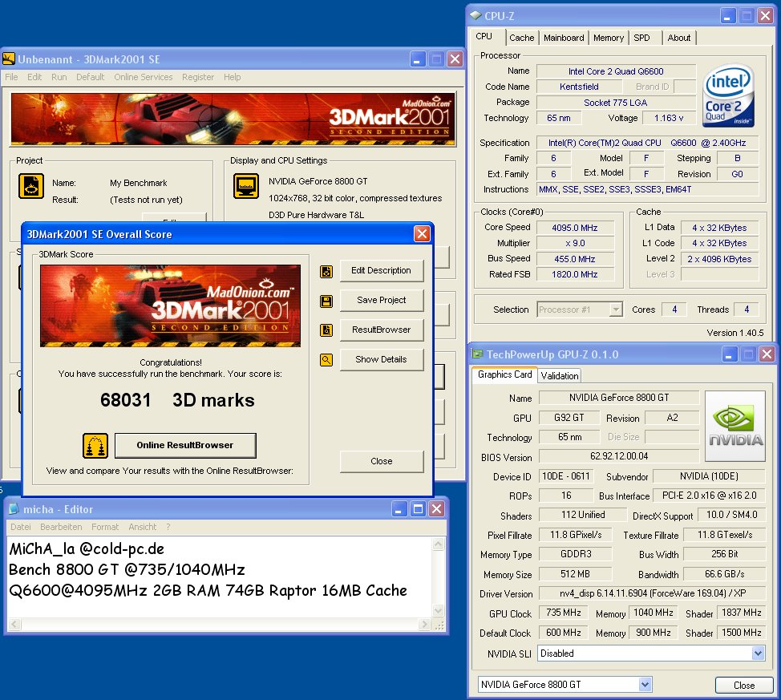Click the Online ResultBrowser button
781x700 pixels.
pos(185,445)
